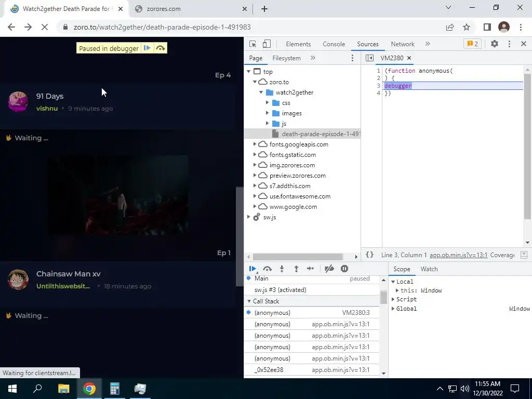The height and width of the screenshot is (399, 532).
Task: Expand the js folder
Action: (268, 124)
